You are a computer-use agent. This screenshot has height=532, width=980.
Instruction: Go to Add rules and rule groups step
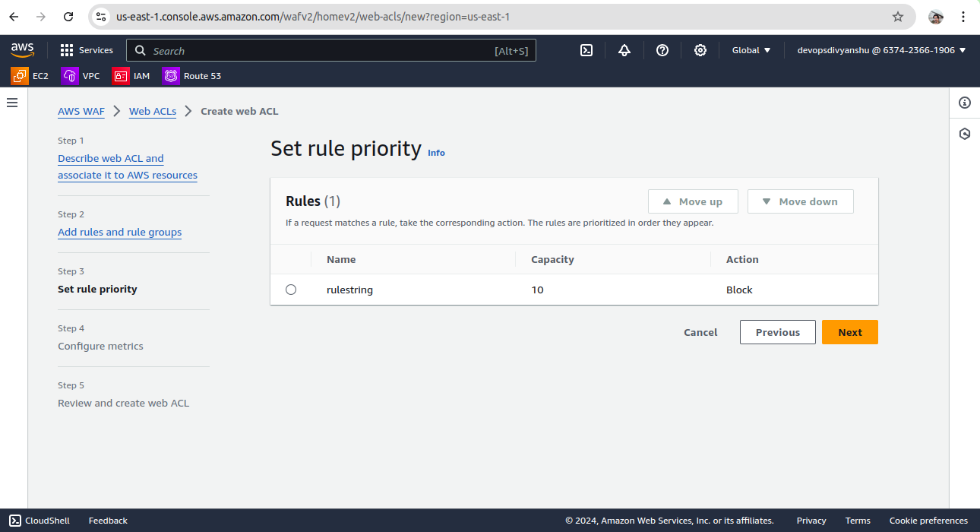(119, 233)
